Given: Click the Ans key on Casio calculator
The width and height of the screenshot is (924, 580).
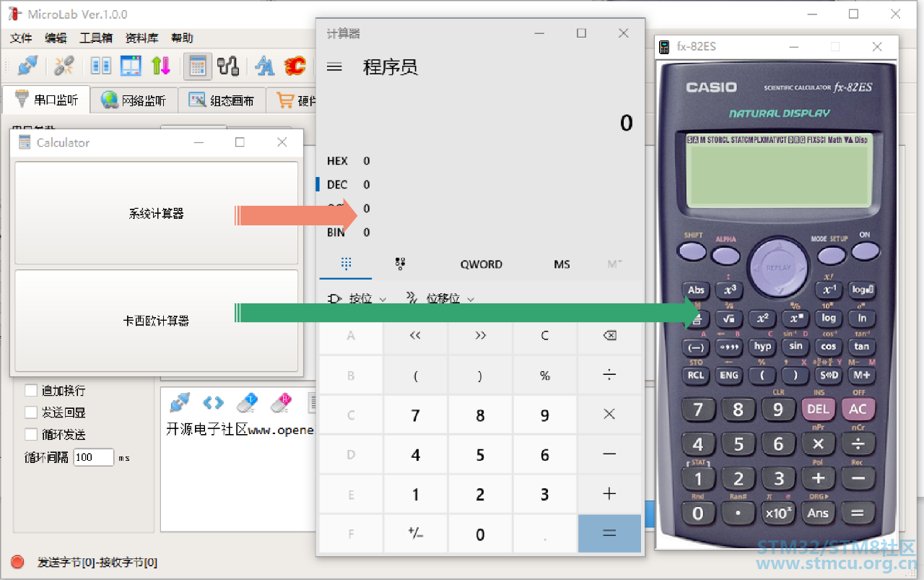Looking at the screenshot, I should coord(818,513).
